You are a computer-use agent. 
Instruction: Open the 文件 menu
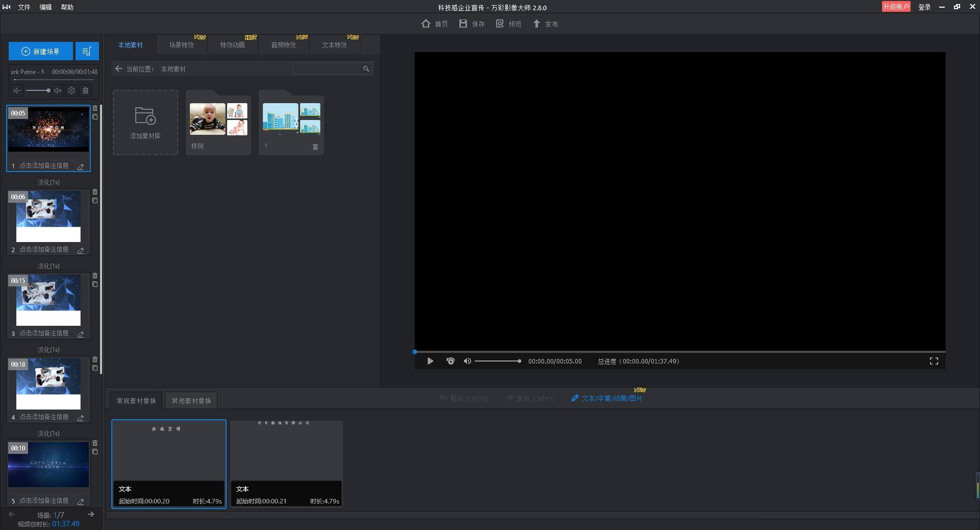(24, 7)
